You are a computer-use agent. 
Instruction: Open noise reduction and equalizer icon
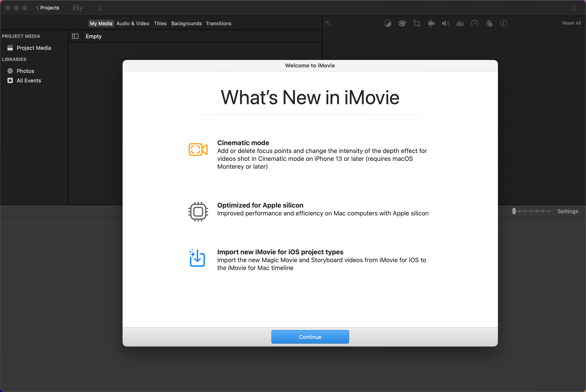pyautogui.click(x=460, y=24)
